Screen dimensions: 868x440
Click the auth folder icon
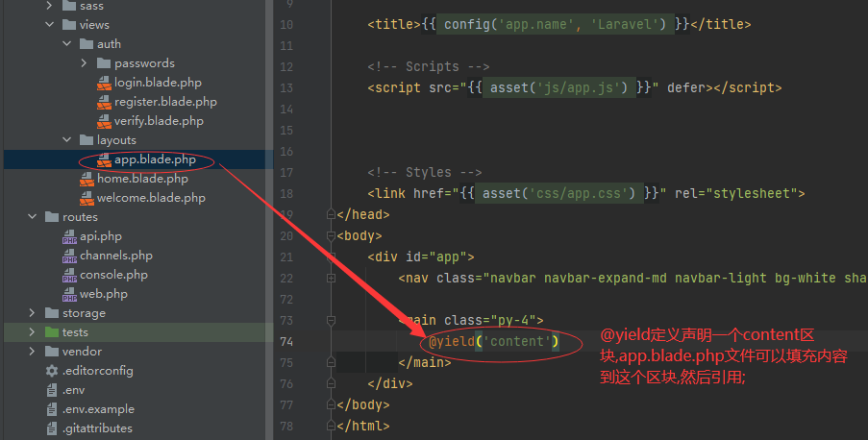pos(87,44)
